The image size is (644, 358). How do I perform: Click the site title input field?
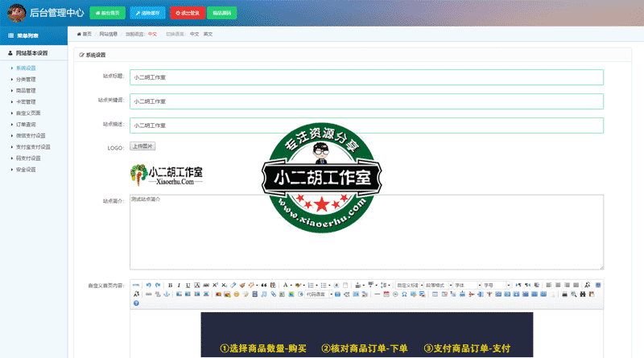tap(367, 77)
